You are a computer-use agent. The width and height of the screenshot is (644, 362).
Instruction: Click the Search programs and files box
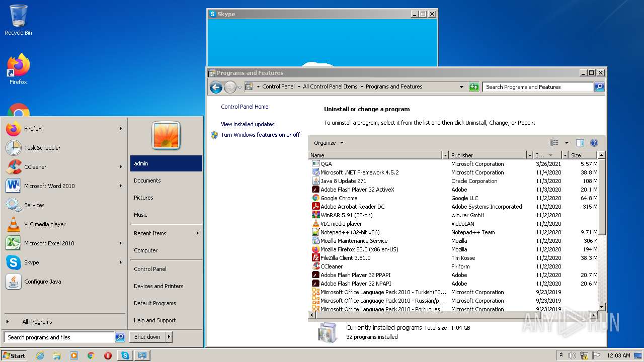coord(59,337)
